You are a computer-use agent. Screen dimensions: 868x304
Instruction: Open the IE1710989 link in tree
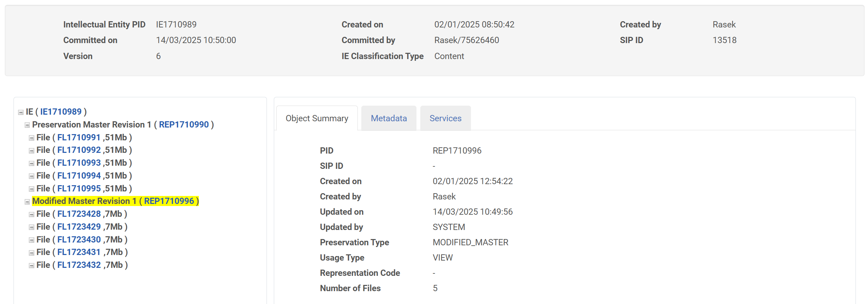tap(61, 112)
